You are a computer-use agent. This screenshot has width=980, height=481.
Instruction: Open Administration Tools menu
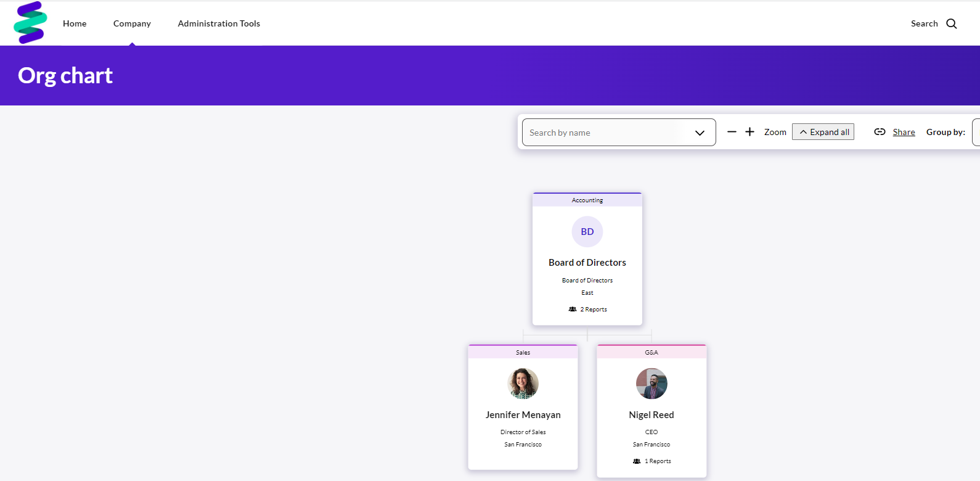point(219,23)
